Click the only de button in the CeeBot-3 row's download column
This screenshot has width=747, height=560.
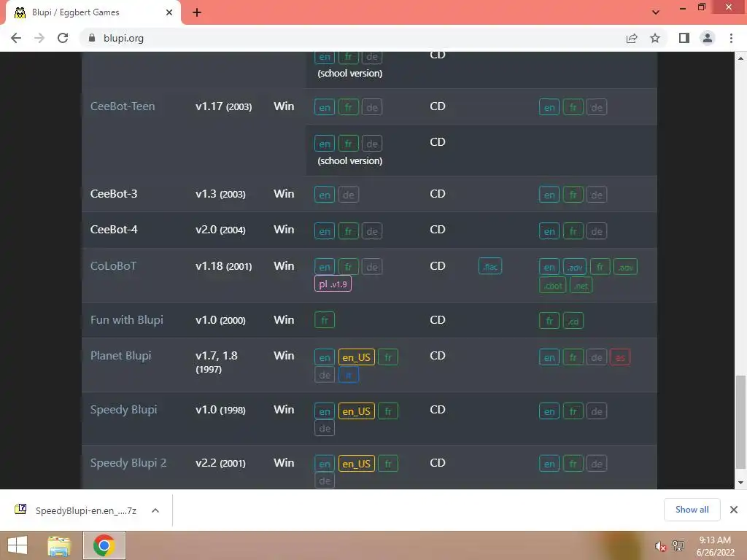(x=348, y=194)
